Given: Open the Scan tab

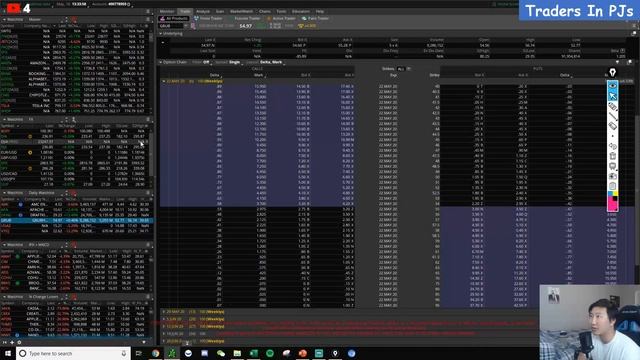Looking at the screenshot, I should tap(220, 11).
